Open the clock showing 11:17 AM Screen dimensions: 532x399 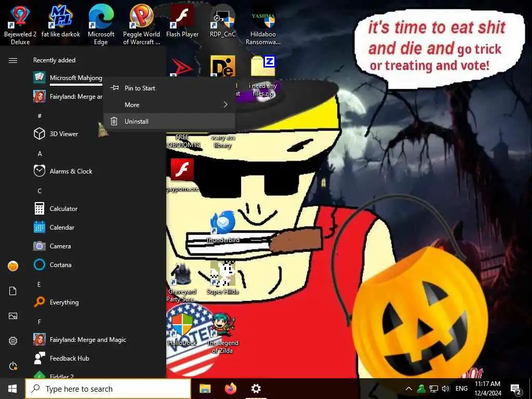point(487,389)
